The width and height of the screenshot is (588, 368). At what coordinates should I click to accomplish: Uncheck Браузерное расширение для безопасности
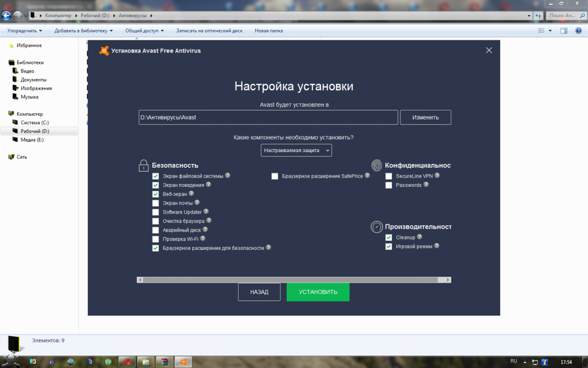tap(155, 248)
